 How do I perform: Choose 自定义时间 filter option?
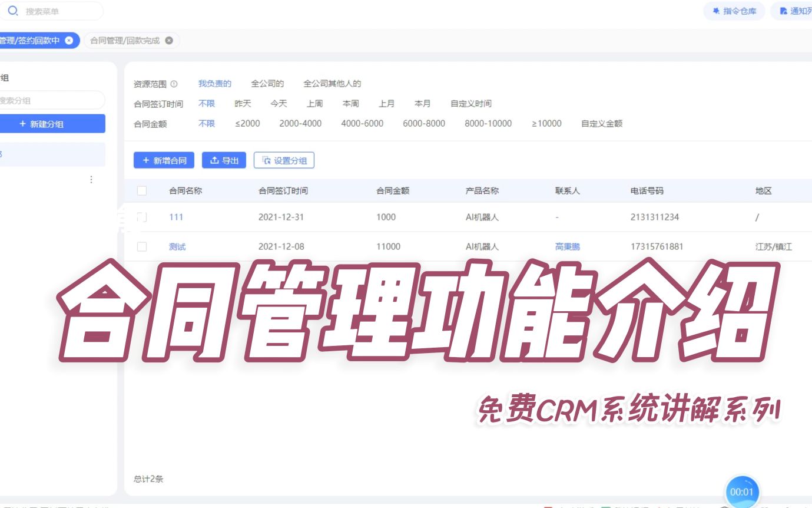[470, 104]
